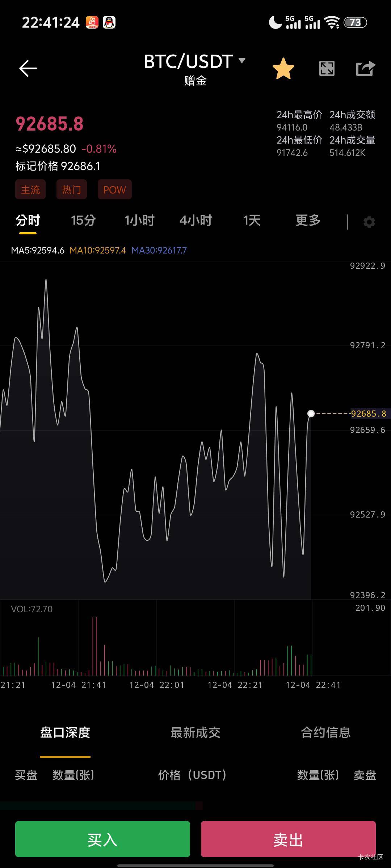Tap the back arrow icon

pos(28,68)
